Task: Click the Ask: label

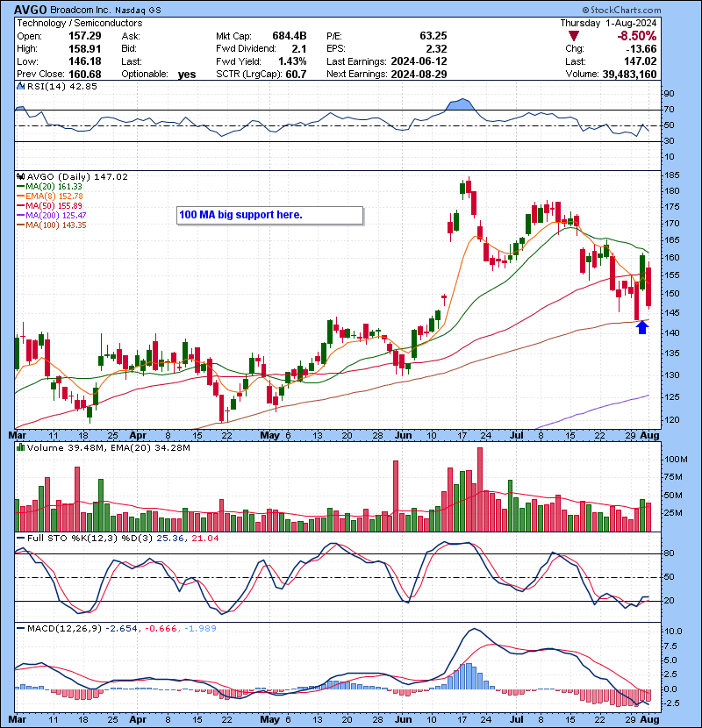Action: pyautogui.click(x=131, y=36)
